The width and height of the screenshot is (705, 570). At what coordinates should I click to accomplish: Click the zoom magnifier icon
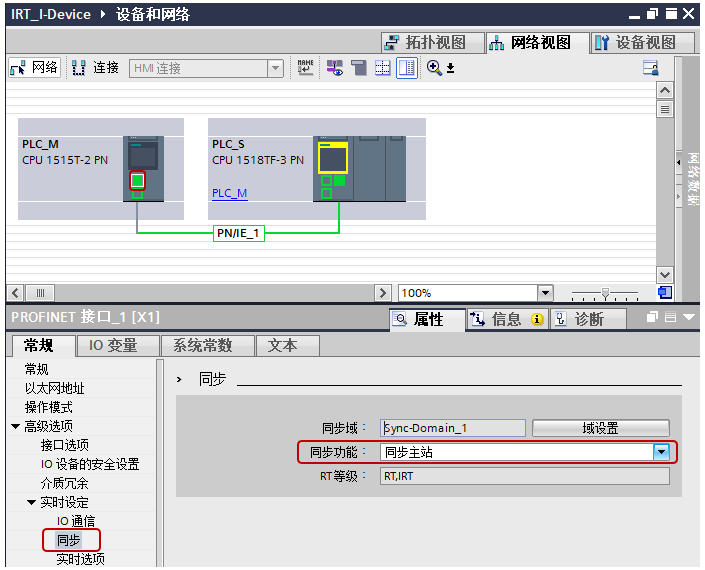point(434,68)
